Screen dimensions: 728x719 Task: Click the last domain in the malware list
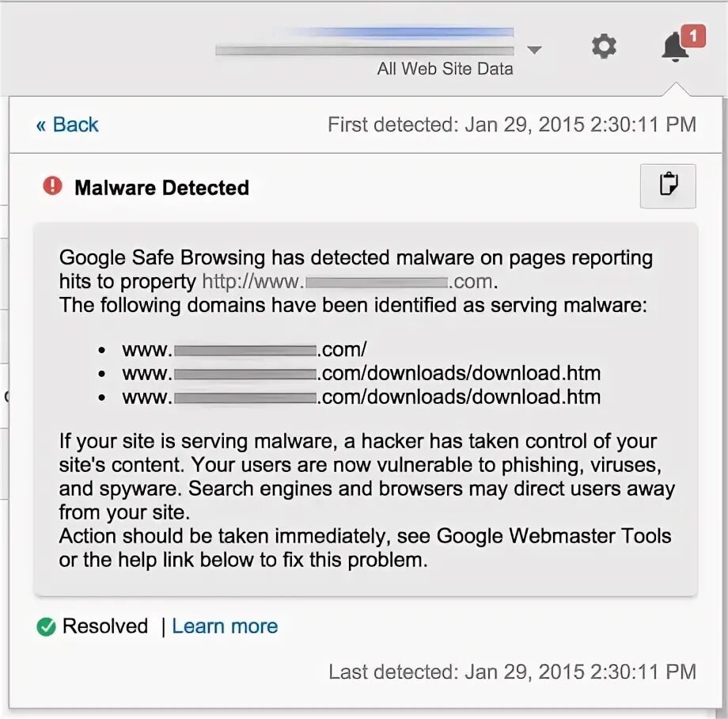pos(361,397)
